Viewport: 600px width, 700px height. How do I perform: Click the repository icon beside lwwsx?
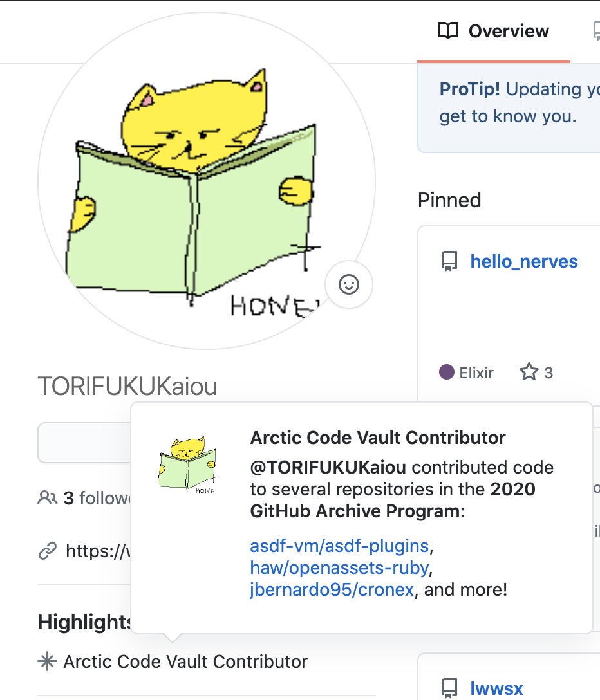tap(449, 688)
